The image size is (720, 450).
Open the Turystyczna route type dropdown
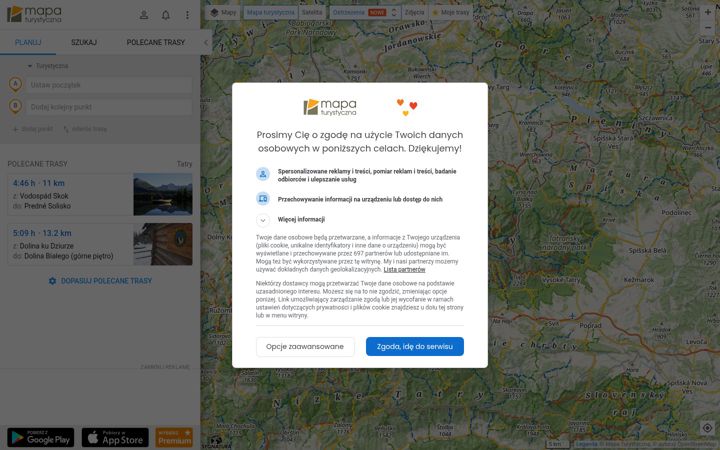coord(48,66)
